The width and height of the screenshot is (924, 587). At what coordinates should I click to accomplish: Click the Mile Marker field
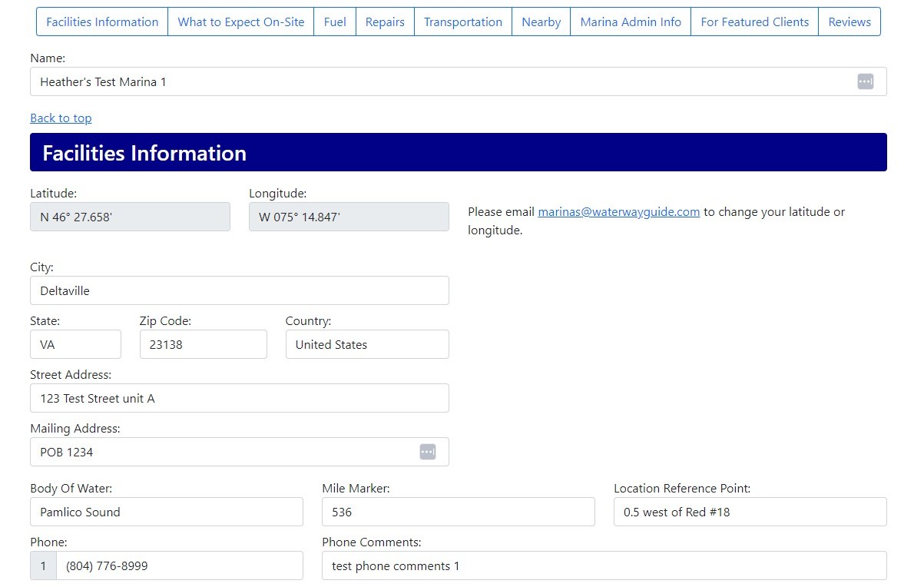(x=458, y=512)
